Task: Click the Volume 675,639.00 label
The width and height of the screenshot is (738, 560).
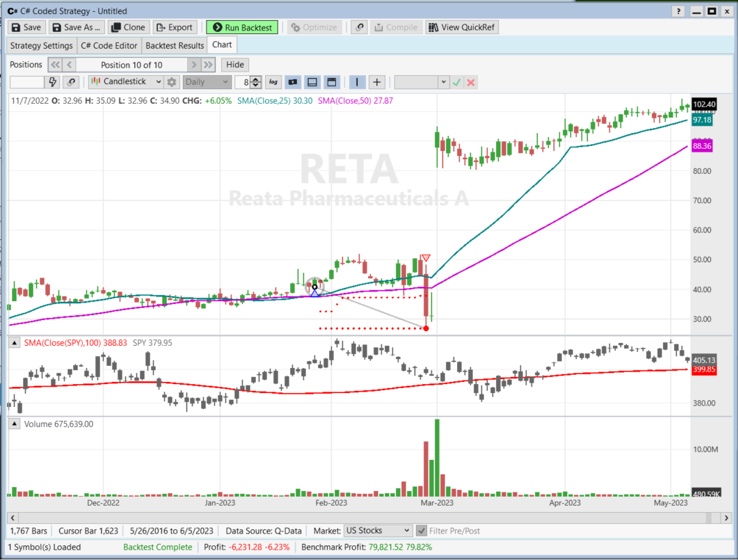Action: click(59, 424)
